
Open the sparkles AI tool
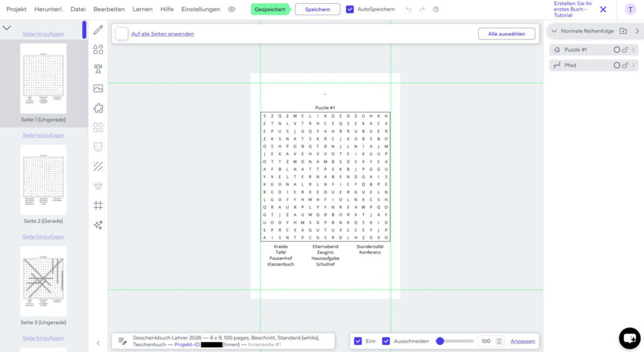pos(98,225)
